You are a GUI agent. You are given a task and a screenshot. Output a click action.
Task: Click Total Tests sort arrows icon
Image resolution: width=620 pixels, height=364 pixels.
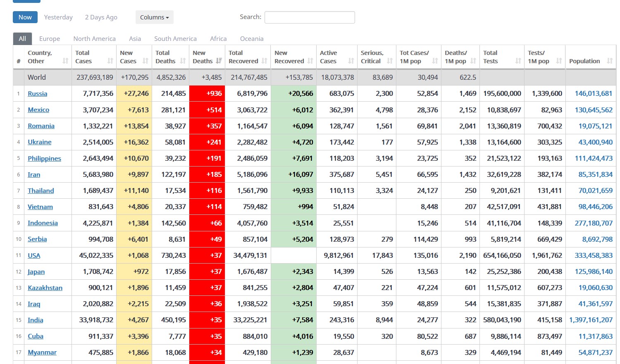coord(518,61)
